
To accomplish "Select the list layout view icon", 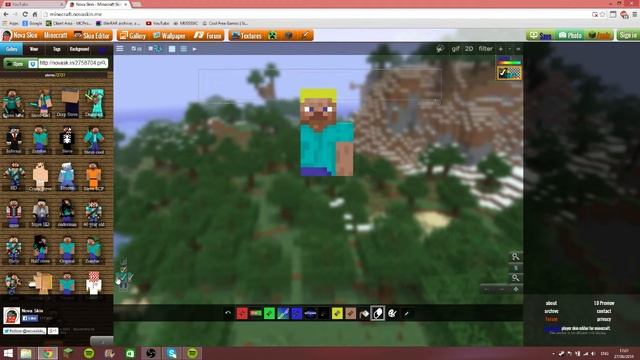I will [184, 49].
